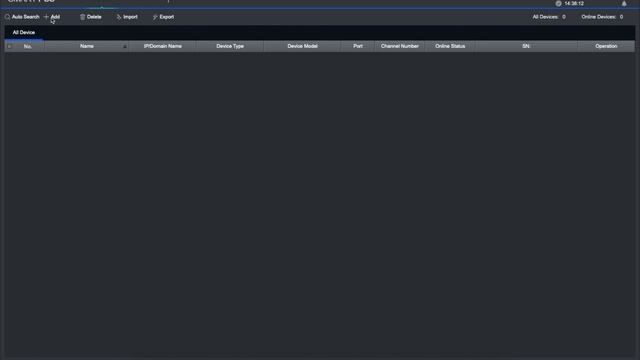The height and width of the screenshot is (360, 640).
Task: Click the Auto Search magnifier button
Action: [x=22, y=17]
